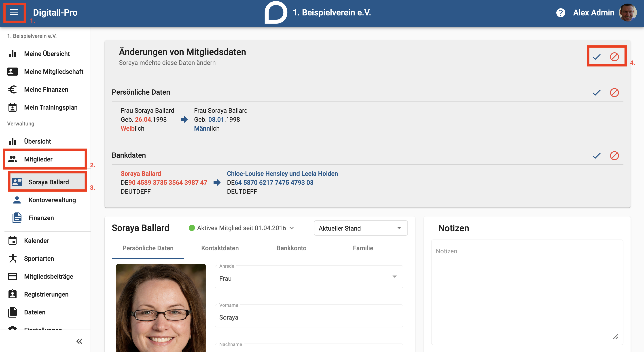The width and height of the screenshot is (644, 352).
Task: Open Kontoverwaltung submenu entry
Action: click(47, 200)
